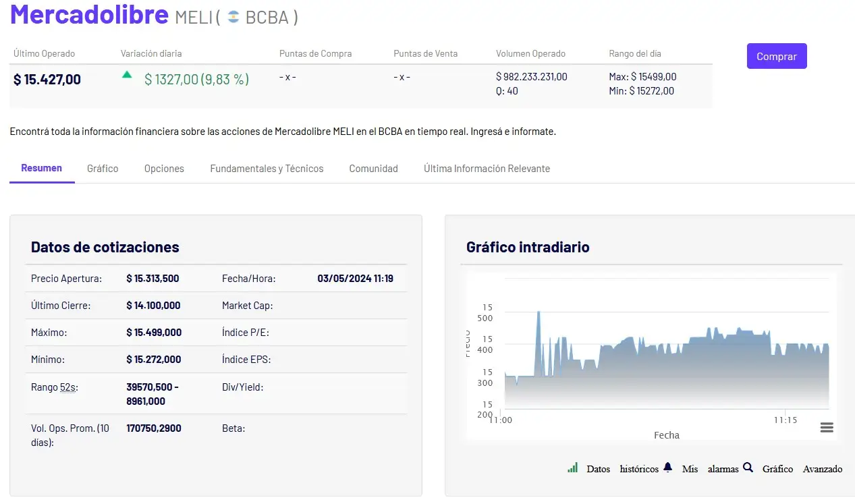Screen dimensions: 855x504
Task: Click the Rango 52s label
Action: [x=54, y=387]
